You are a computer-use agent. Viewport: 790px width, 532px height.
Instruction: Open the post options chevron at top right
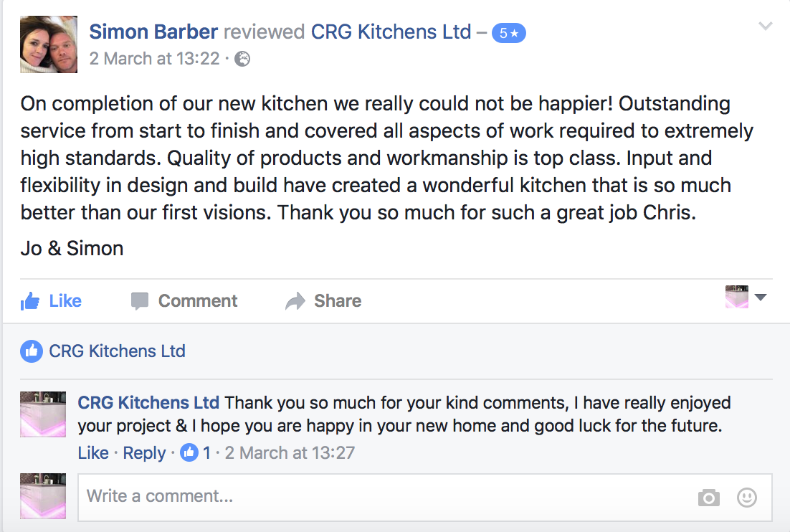(766, 27)
